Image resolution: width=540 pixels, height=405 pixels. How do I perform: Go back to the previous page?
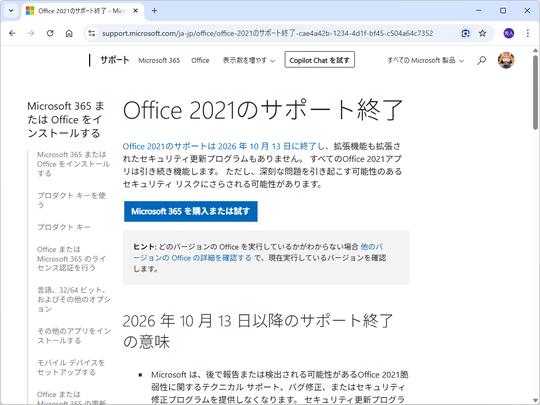tap(12, 33)
